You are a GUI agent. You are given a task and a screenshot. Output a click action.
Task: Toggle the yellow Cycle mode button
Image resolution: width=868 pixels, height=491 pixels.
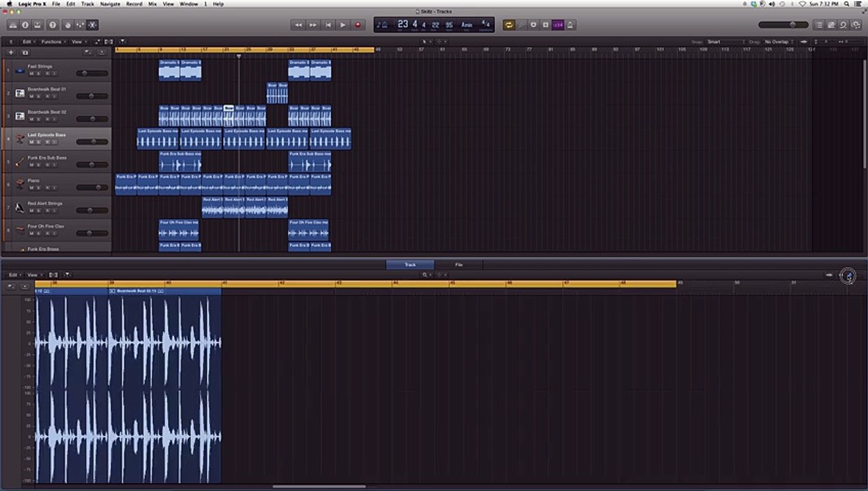coord(508,25)
